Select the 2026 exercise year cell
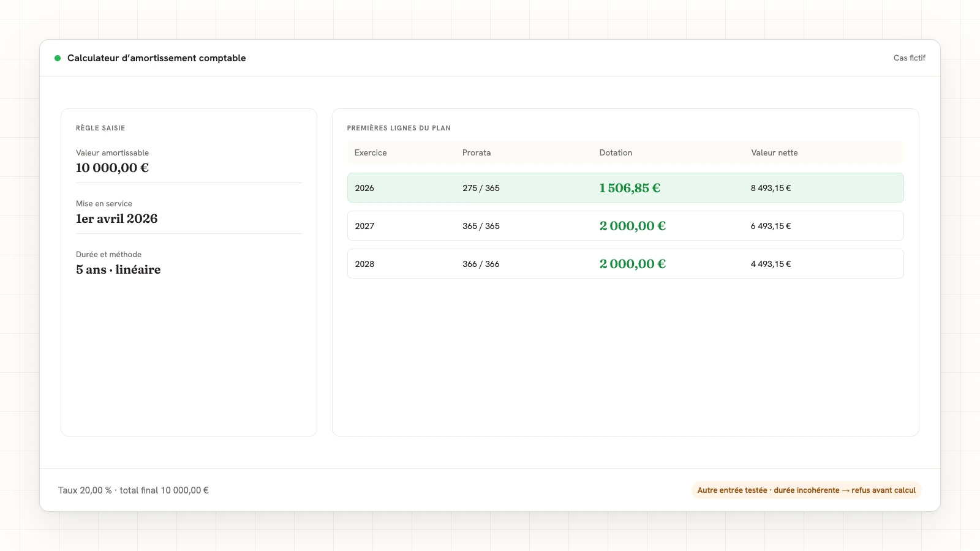 (364, 188)
